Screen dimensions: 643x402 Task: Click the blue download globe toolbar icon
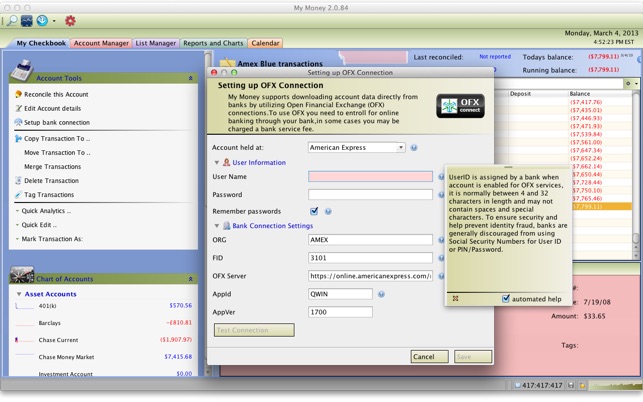click(42, 21)
